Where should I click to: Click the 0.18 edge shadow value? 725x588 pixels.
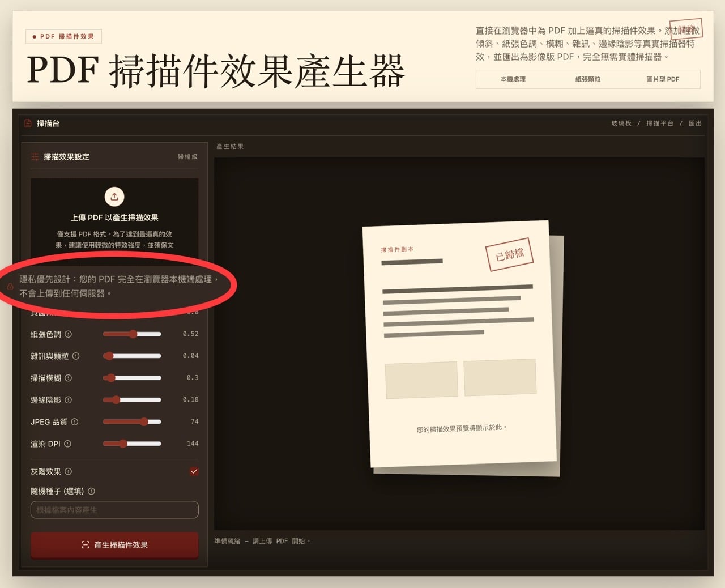(190, 400)
